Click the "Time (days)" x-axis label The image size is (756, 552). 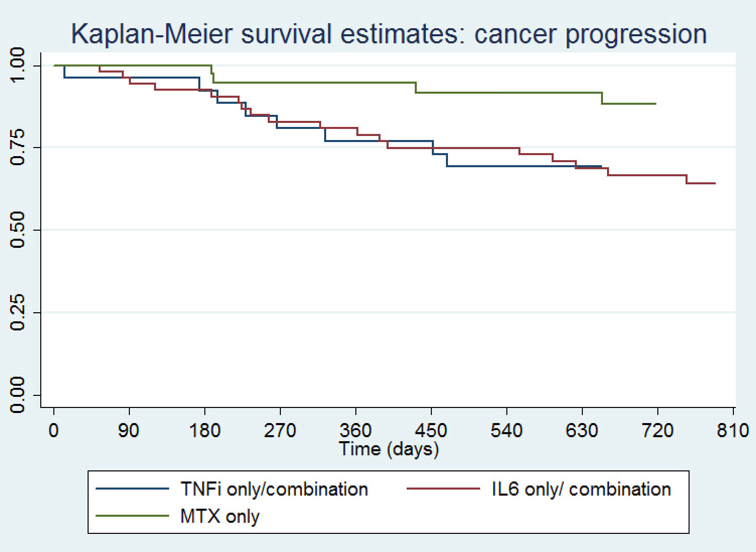[x=389, y=448]
